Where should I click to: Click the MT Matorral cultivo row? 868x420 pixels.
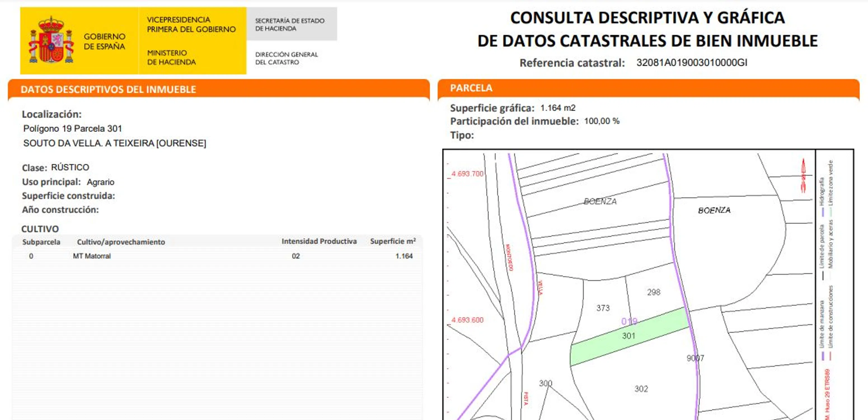pyautogui.click(x=92, y=256)
